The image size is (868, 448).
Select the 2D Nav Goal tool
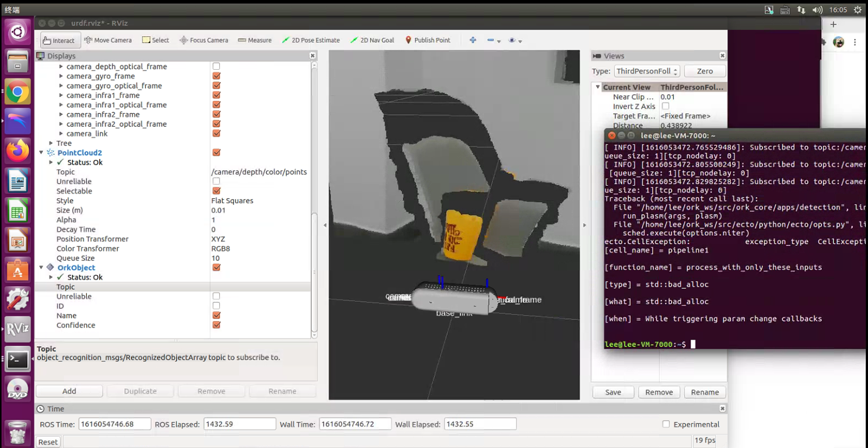pyautogui.click(x=372, y=40)
